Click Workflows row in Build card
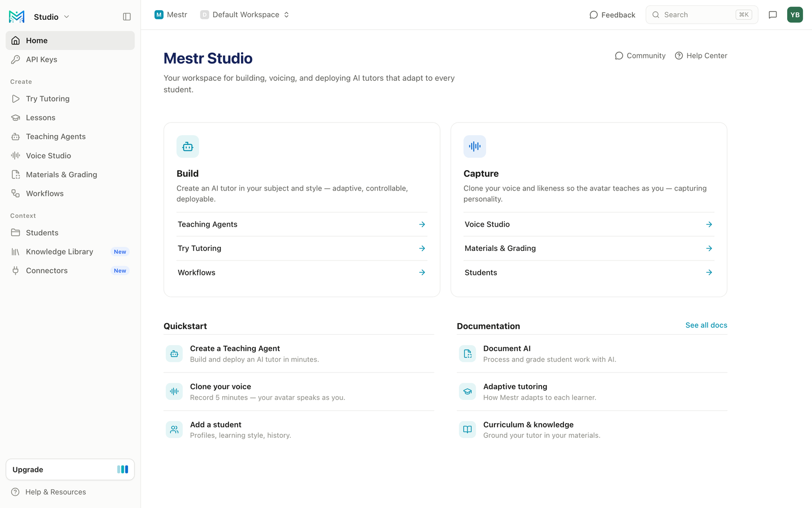 click(302, 273)
